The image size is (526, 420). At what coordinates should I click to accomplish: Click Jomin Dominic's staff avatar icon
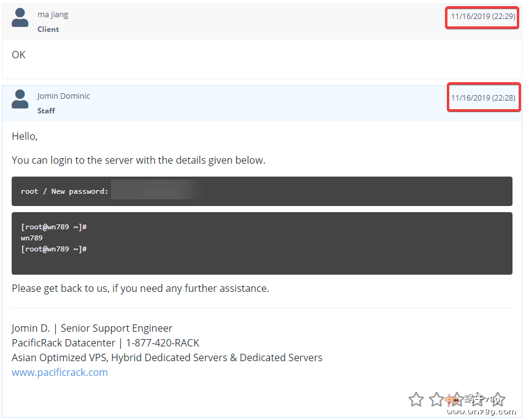tap(20, 99)
